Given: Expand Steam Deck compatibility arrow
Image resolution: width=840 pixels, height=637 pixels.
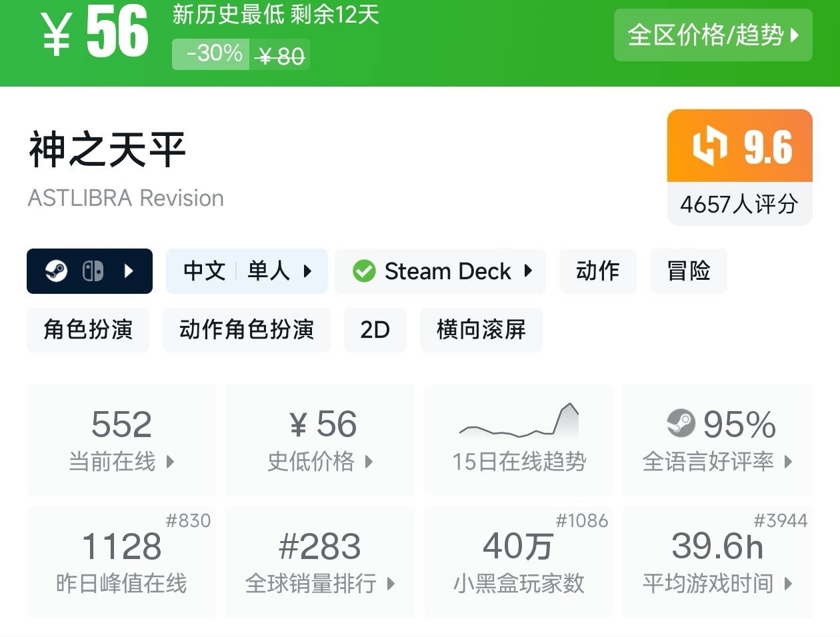Looking at the screenshot, I should 529,271.
